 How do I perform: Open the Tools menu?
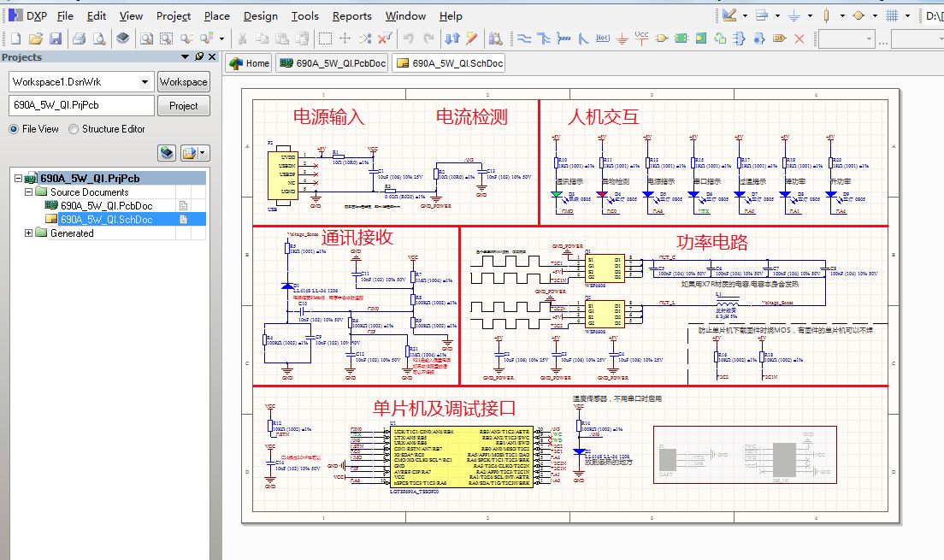305,16
